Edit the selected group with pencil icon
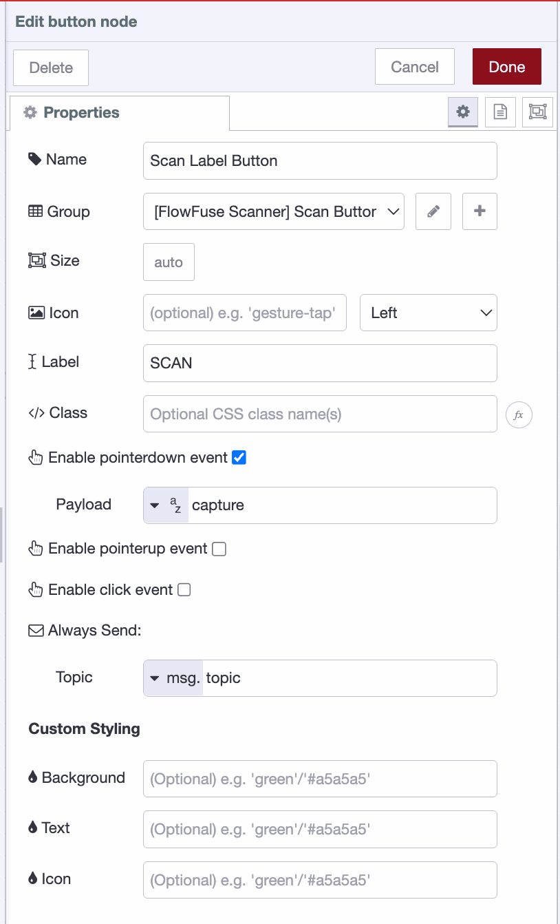The image size is (560, 924). pyautogui.click(x=433, y=211)
